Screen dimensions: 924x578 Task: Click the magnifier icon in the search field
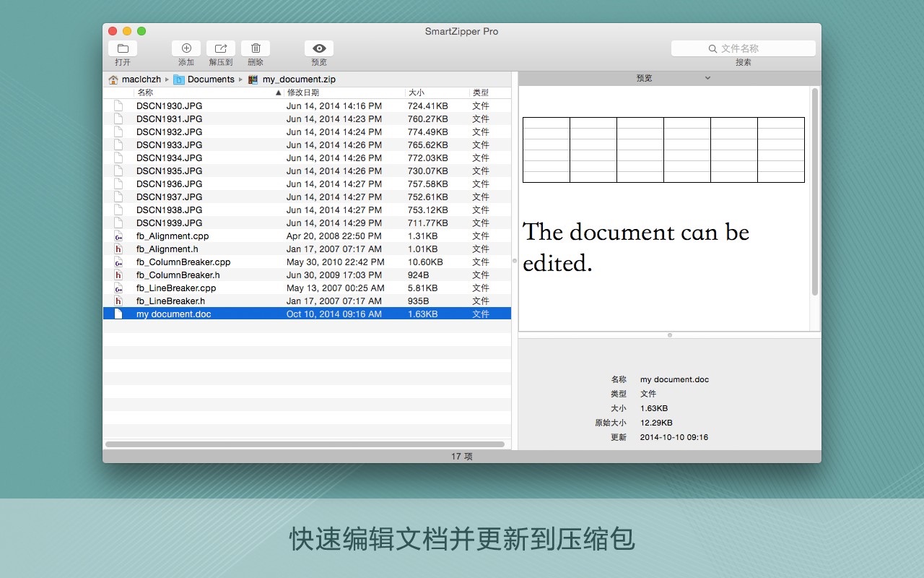coord(712,48)
